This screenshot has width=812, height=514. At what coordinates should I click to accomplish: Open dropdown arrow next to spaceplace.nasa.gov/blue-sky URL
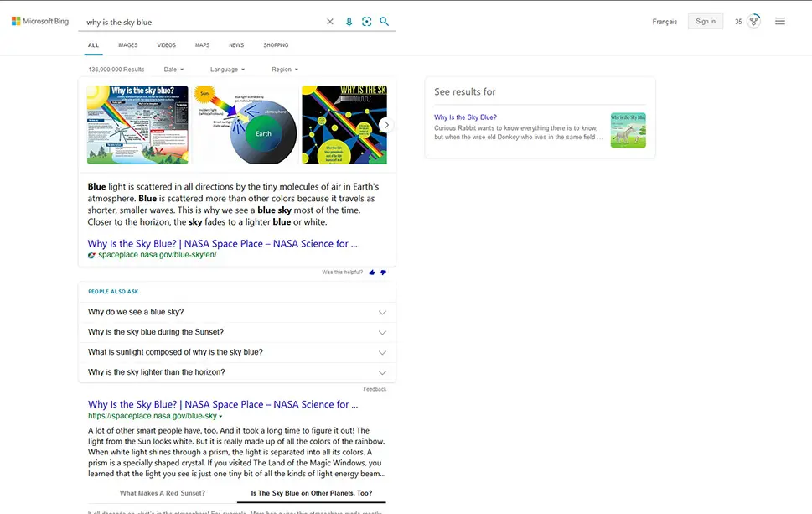(220, 417)
